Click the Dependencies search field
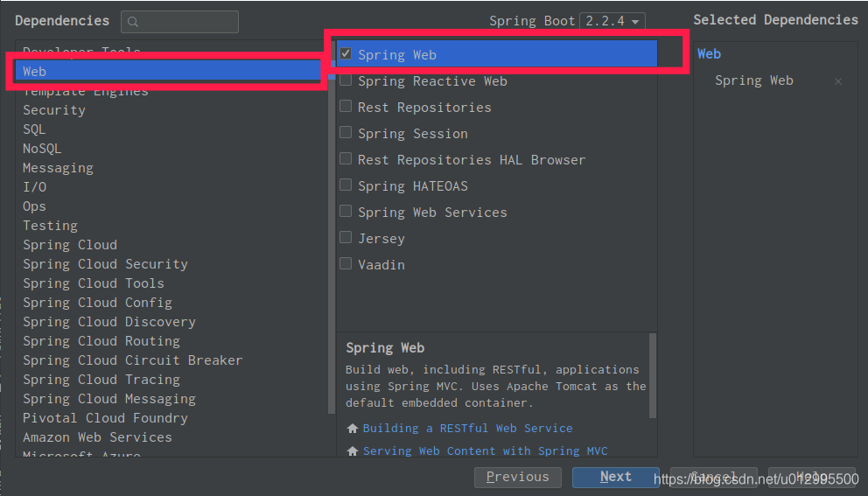 coord(180,22)
